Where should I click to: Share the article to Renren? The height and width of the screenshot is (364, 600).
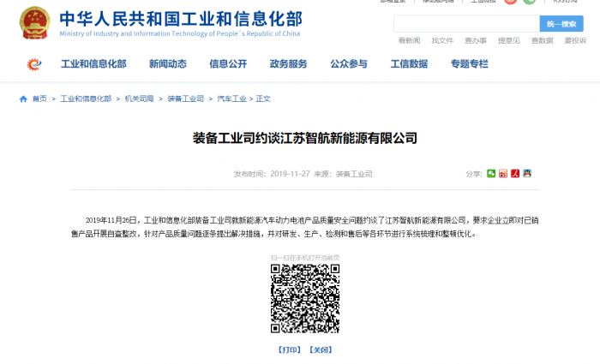coord(515,174)
